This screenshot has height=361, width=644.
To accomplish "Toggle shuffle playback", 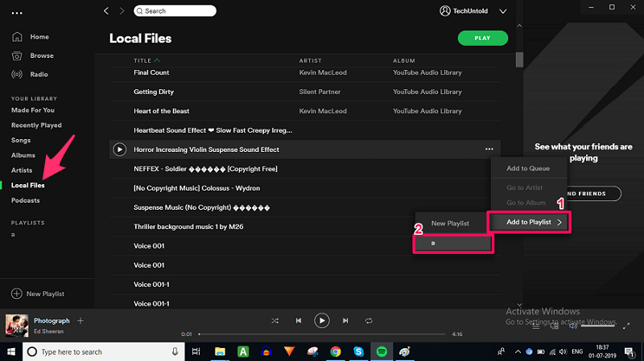I will pyautogui.click(x=275, y=321).
